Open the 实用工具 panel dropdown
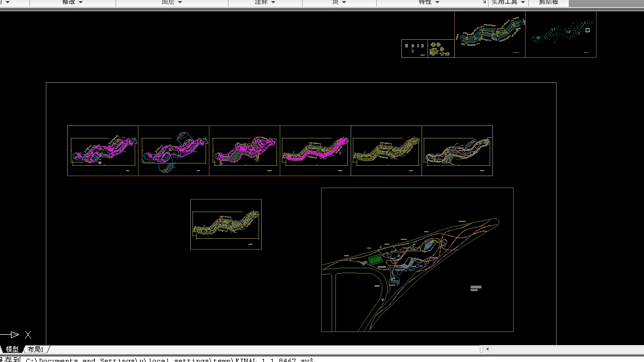Image resolution: width=644 pixels, height=362 pixels. point(508,3)
